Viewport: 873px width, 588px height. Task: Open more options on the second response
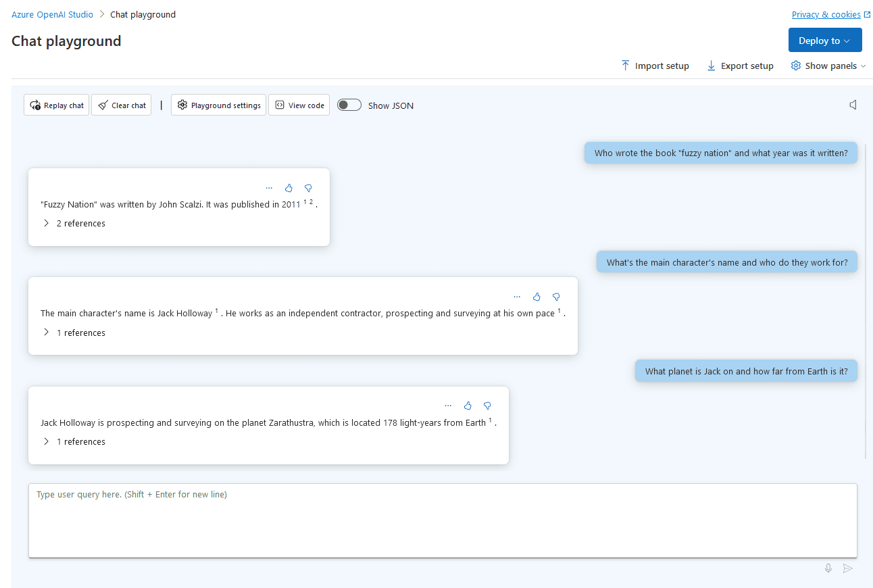(x=517, y=297)
